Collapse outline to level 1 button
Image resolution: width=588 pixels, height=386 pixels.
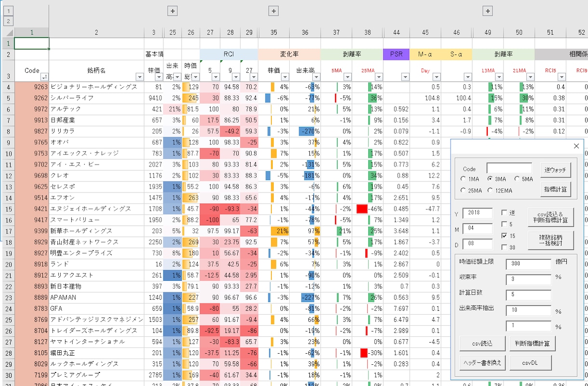point(9,11)
